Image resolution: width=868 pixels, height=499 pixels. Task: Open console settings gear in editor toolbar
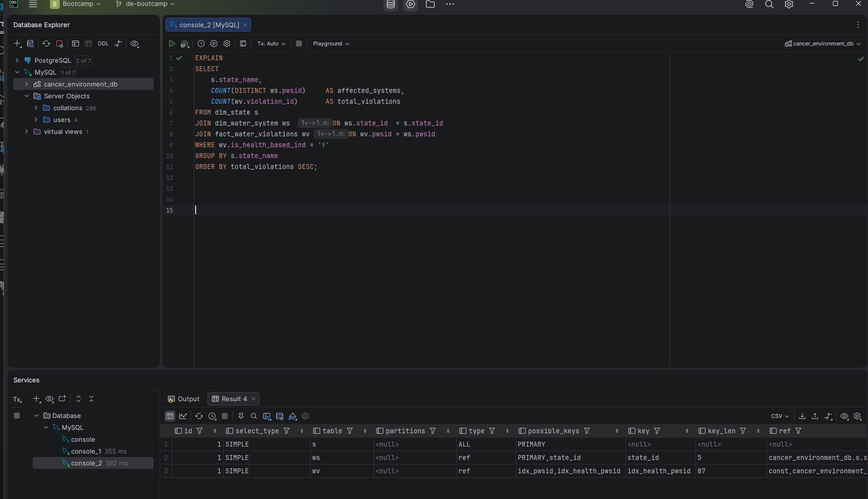click(227, 43)
